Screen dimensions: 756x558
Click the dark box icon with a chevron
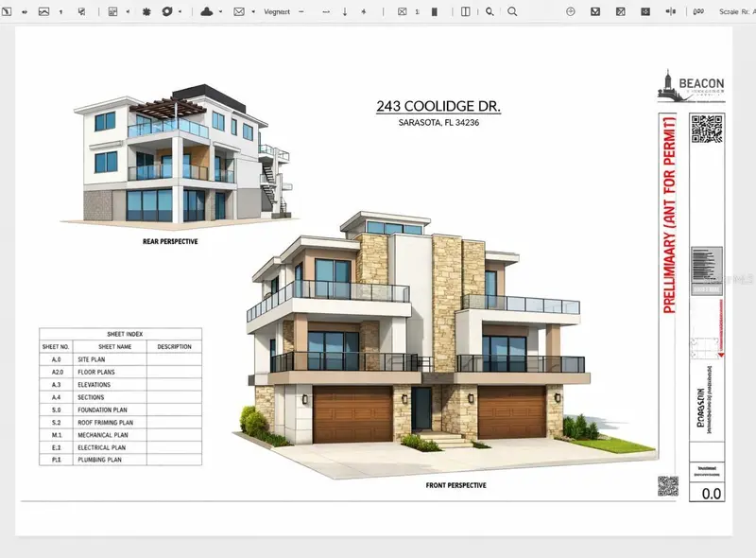click(x=595, y=11)
